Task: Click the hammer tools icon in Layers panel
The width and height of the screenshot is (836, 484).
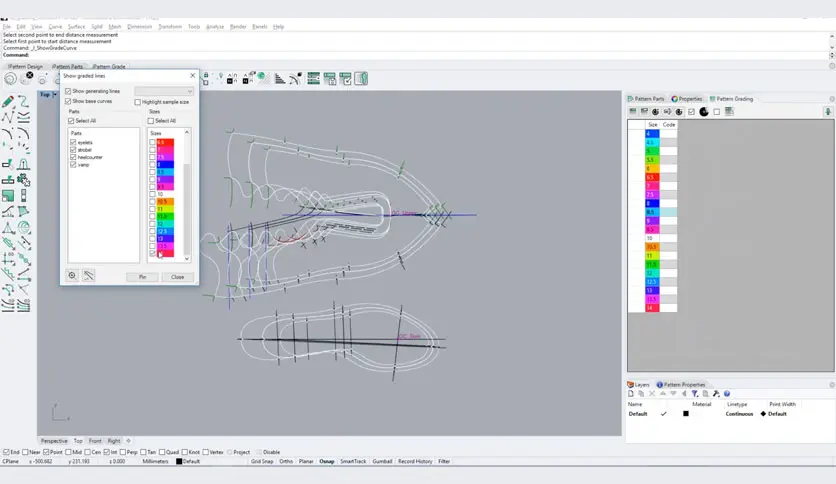Action: pos(716,393)
